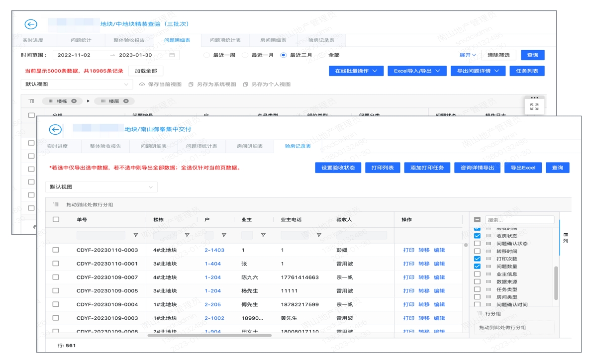Select the 全部 radio option
593x364 pixels.
pos(322,55)
